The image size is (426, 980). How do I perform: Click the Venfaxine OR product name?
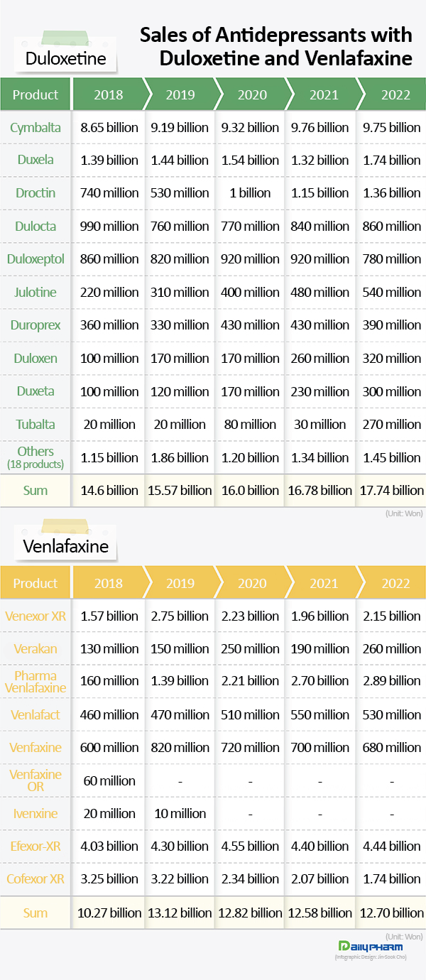pos(35,780)
